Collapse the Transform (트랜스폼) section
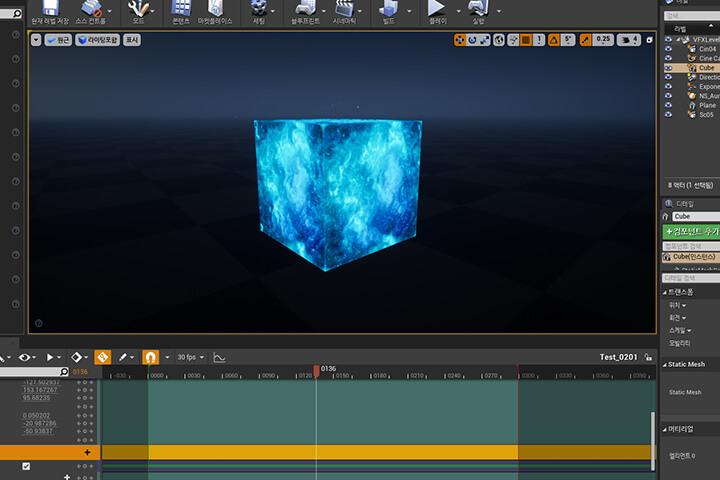Image resolution: width=720 pixels, height=480 pixels. click(664, 292)
